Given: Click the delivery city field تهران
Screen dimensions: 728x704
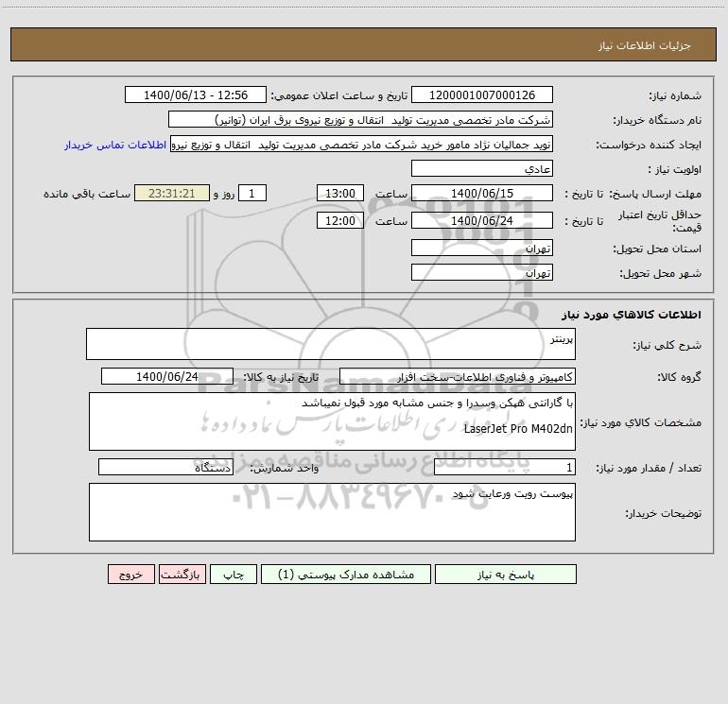Looking at the screenshot, I should pos(482,272).
